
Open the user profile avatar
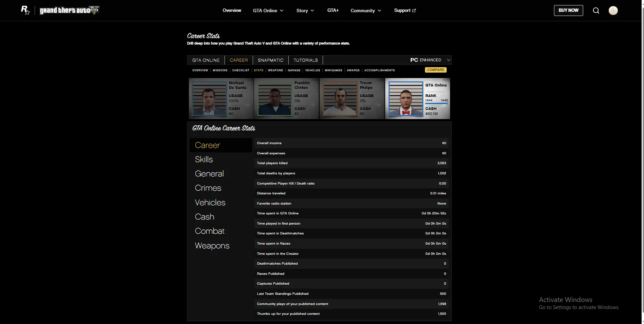[x=613, y=11]
